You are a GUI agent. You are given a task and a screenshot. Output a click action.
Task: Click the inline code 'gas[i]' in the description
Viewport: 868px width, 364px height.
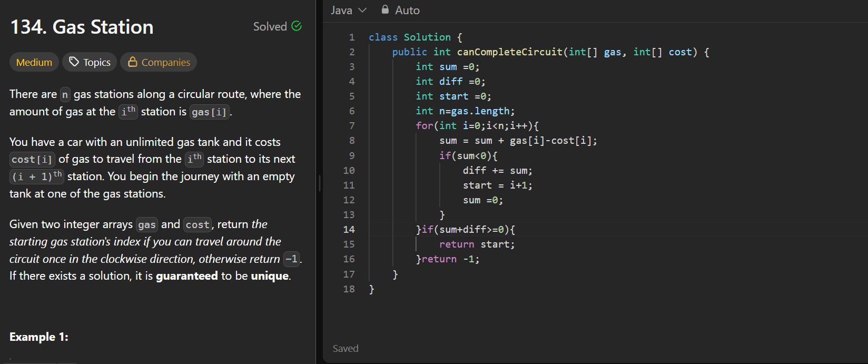pyautogui.click(x=210, y=112)
